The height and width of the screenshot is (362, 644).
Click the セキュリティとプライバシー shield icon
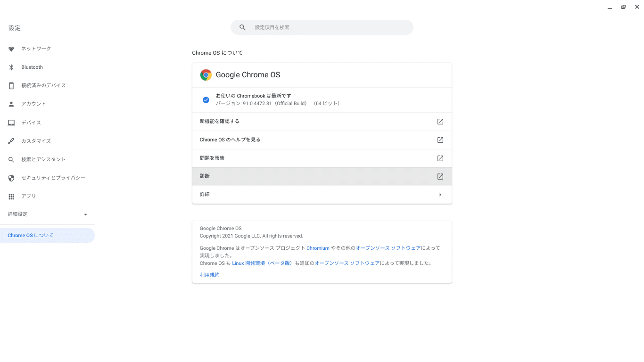(11, 178)
